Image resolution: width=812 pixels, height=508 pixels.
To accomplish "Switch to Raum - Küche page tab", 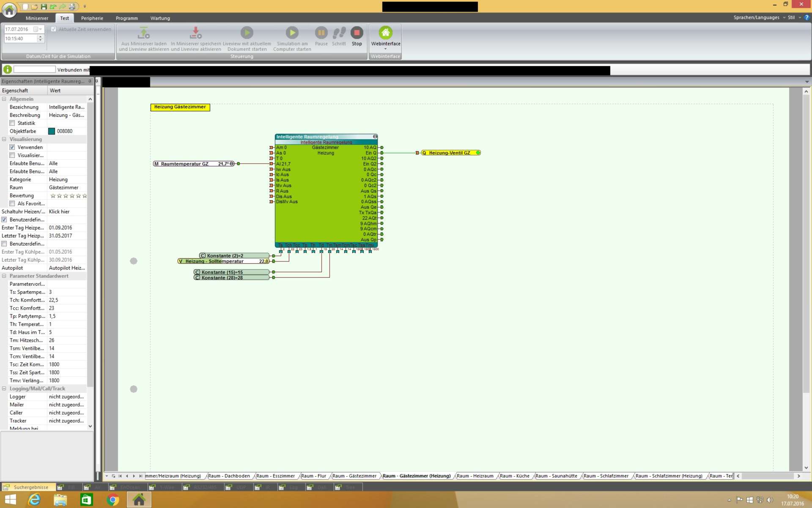I will point(514,476).
